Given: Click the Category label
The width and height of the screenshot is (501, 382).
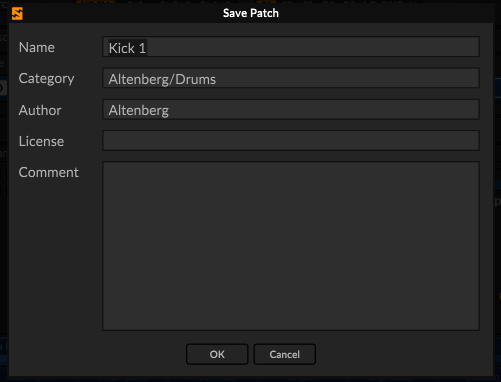Looking at the screenshot, I should [46, 79].
